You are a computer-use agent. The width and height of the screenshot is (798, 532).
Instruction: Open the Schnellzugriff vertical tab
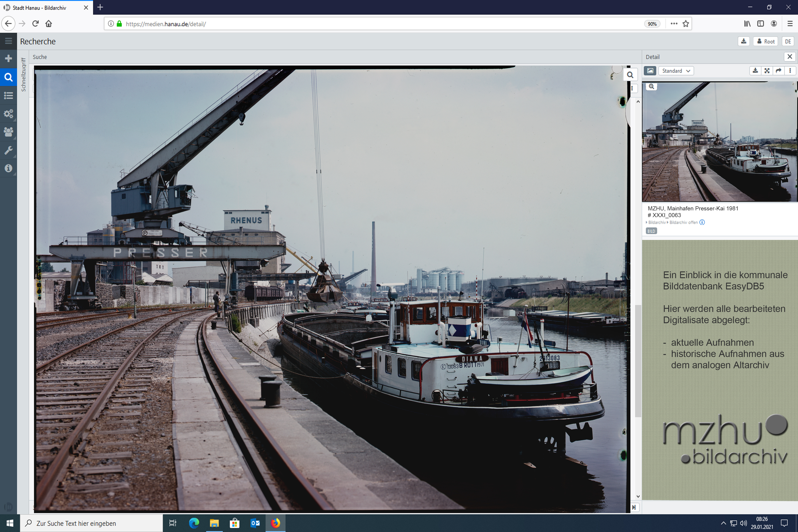(23, 75)
